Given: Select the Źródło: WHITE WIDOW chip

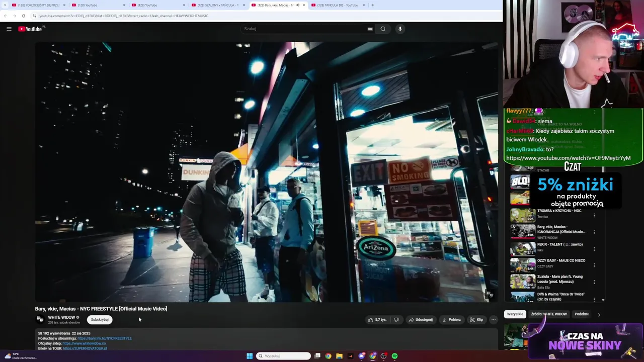Looking at the screenshot, I should [x=549, y=314].
